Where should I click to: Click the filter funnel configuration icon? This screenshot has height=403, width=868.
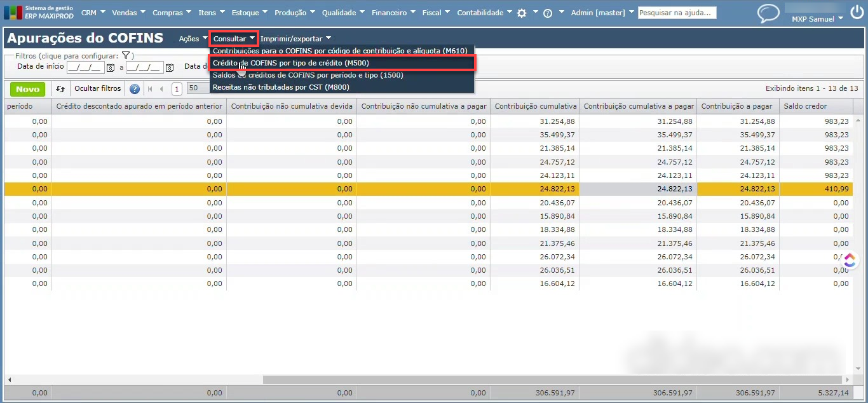[126, 56]
